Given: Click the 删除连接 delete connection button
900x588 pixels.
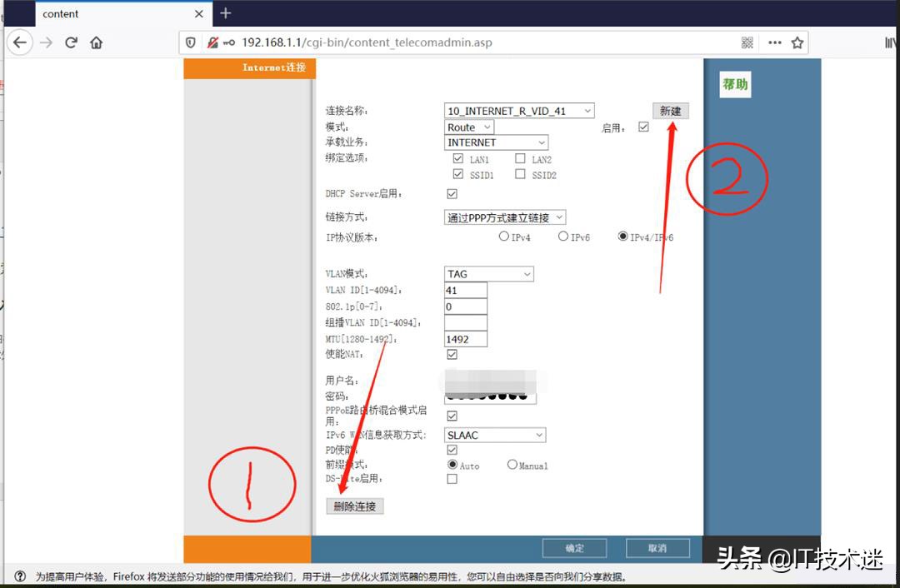Looking at the screenshot, I should click(x=354, y=506).
